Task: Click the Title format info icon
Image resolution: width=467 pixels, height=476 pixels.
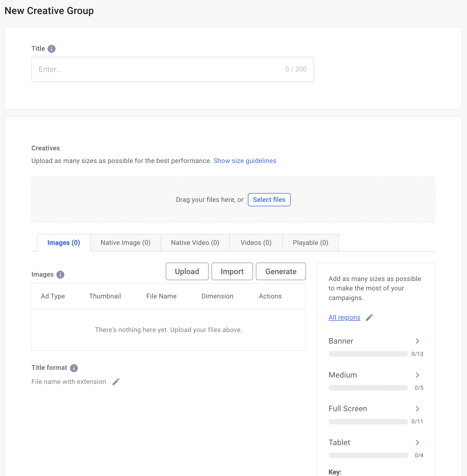Action: (74, 368)
